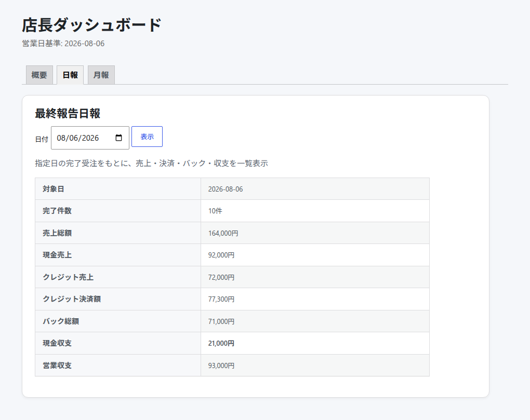Select the 現金収支 row label
This screenshot has height=420, width=530.
pos(118,343)
